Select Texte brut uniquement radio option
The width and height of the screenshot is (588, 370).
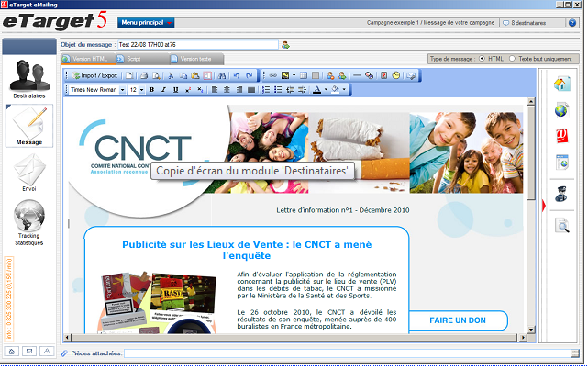[x=512, y=59]
